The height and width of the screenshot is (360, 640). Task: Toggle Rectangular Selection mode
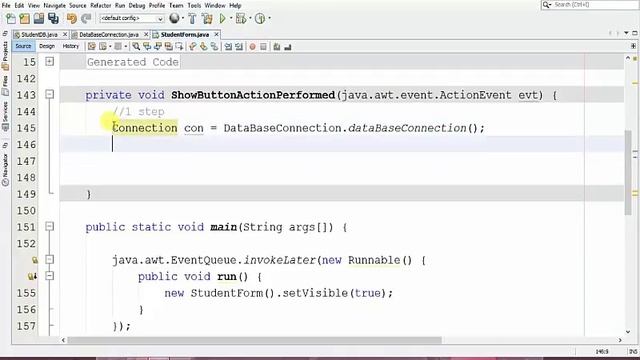coord(179,47)
